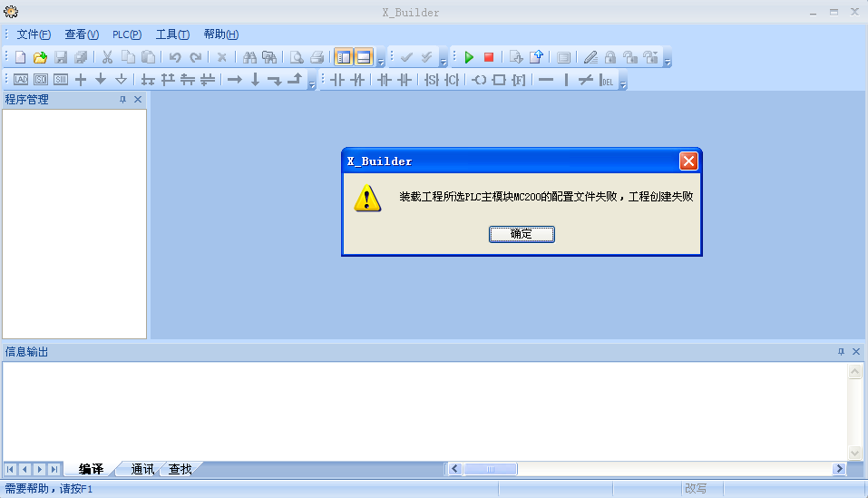
Task: Toggle the information output panel view button
Action: tap(364, 57)
